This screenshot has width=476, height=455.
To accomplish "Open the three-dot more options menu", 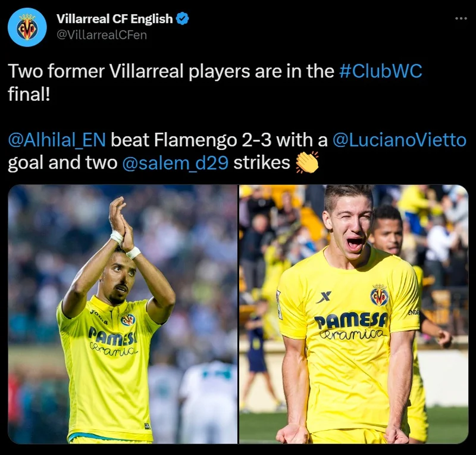I will point(461,18).
